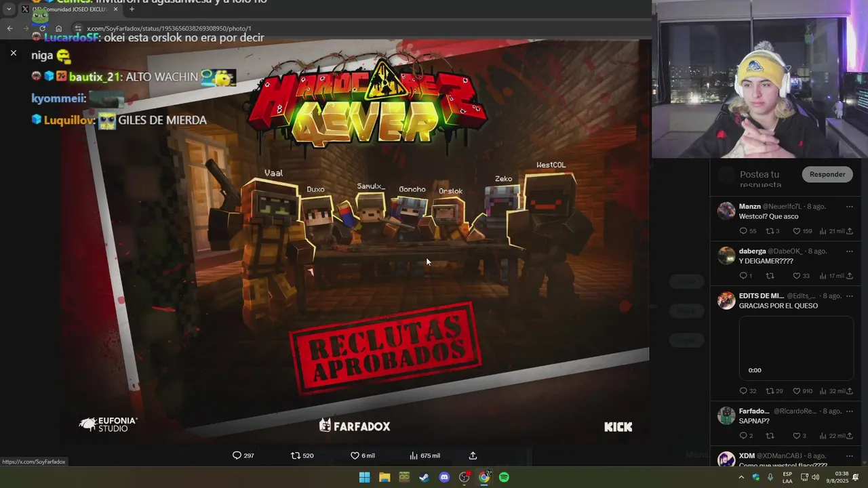Open more options on Farfado's SAPNAP reply

(x=849, y=411)
